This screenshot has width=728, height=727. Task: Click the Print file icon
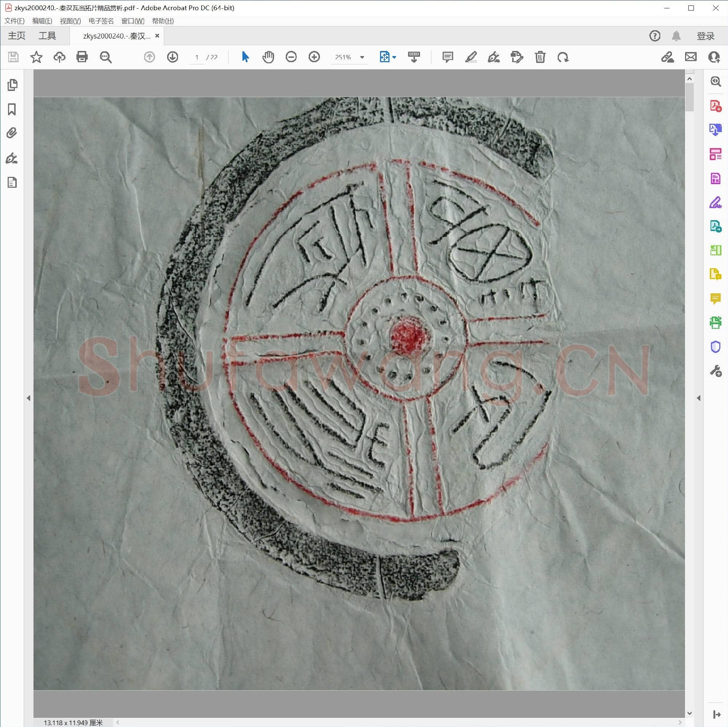pyautogui.click(x=82, y=57)
